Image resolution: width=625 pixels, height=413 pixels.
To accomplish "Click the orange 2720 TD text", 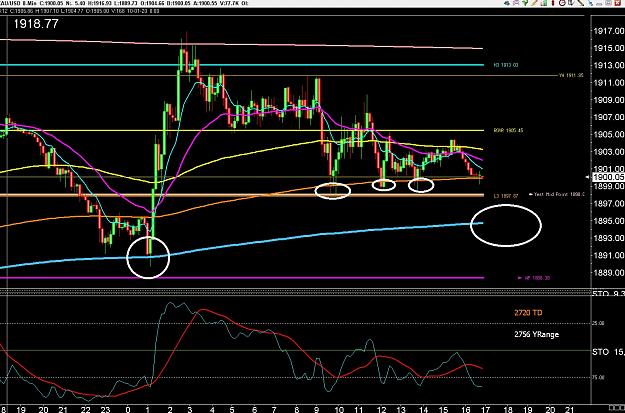I will [528, 313].
